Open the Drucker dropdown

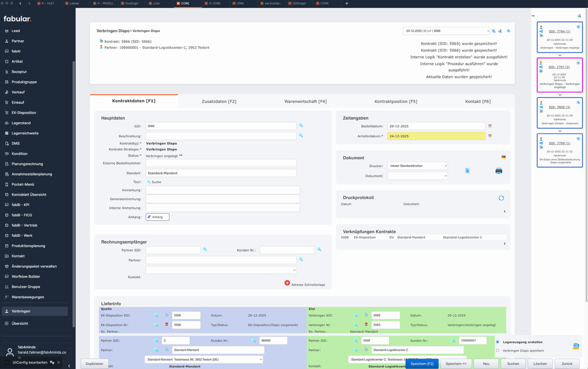[x=417, y=166]
